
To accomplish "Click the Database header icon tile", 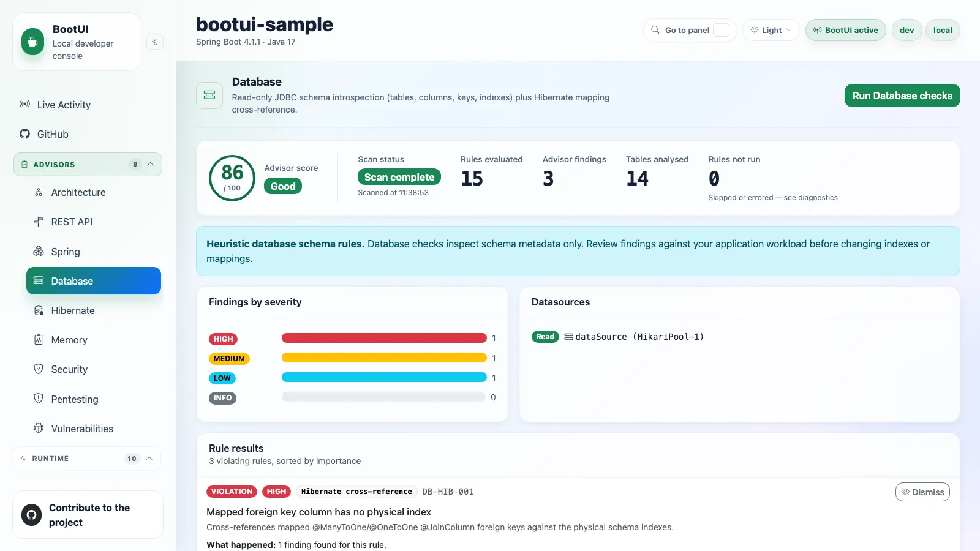I will 209,96.
